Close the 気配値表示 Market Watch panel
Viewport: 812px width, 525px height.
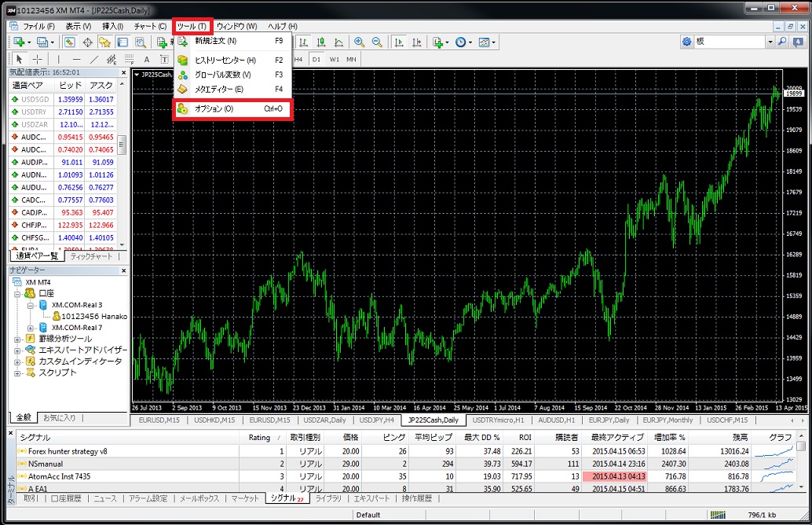(x=123, y=72)
